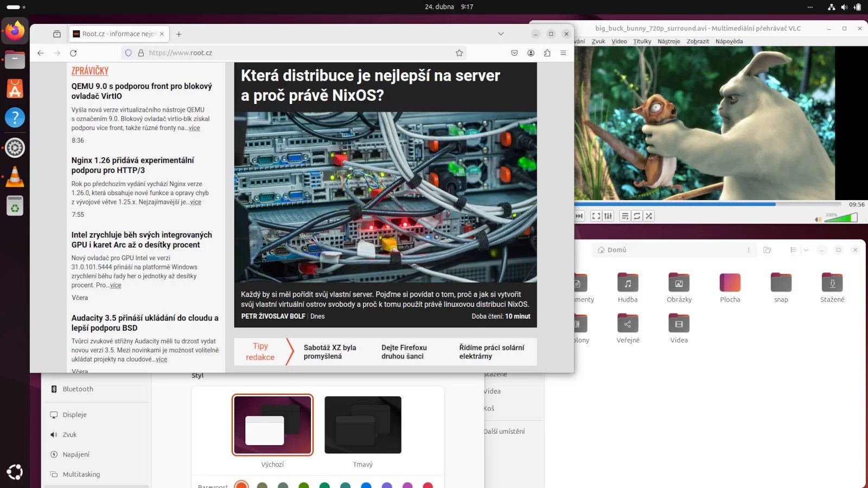
Task: Open Hudba folder in Files
Action: click(x=628, y=287)
